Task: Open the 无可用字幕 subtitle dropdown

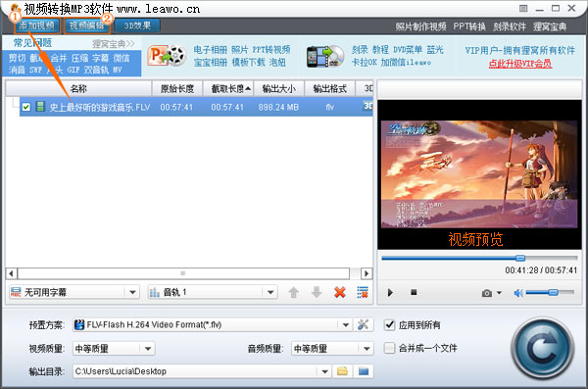Action: (74, 292)
